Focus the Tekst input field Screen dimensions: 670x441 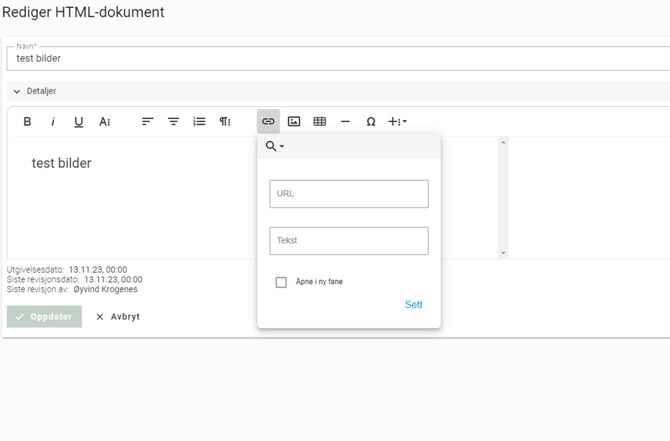coord(348,241)
